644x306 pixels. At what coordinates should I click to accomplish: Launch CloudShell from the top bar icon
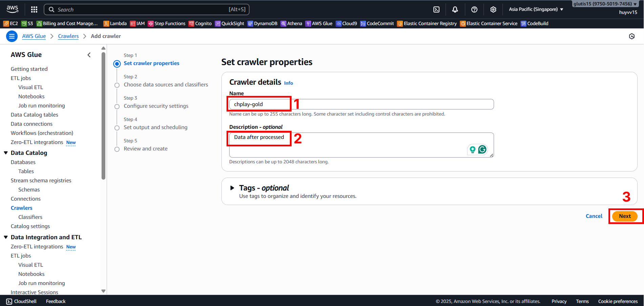tap(436, 9)
